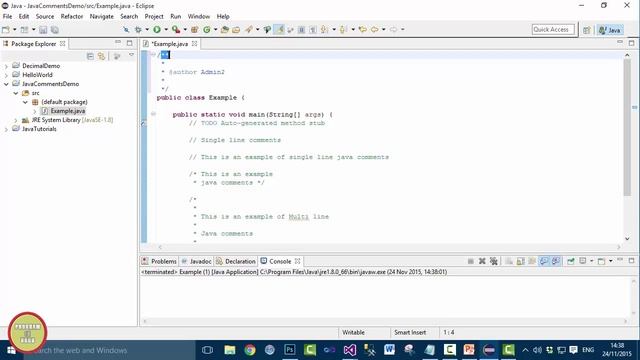Expand the HelloWorld project
Image resolution: width=640 pixels, height=360 pixels.
[x=6, y=75]
